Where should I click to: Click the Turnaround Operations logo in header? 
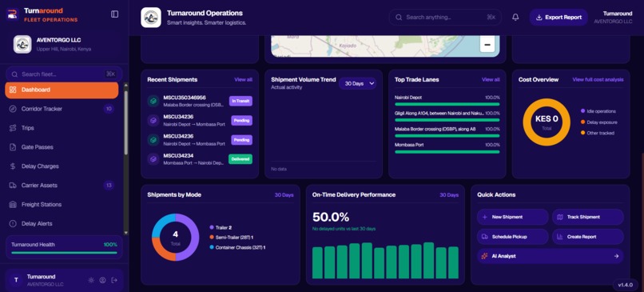[151, 18]
